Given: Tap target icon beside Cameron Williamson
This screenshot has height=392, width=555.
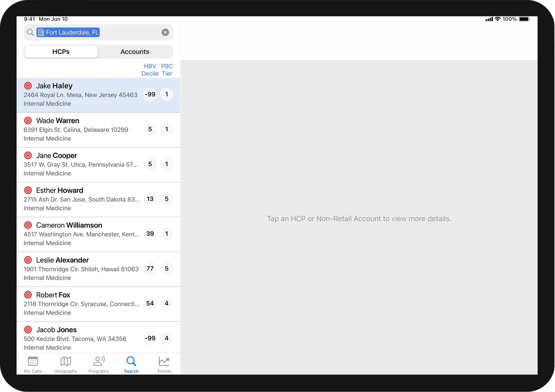Looking at the screenshot, I should [x=28, y=225].
